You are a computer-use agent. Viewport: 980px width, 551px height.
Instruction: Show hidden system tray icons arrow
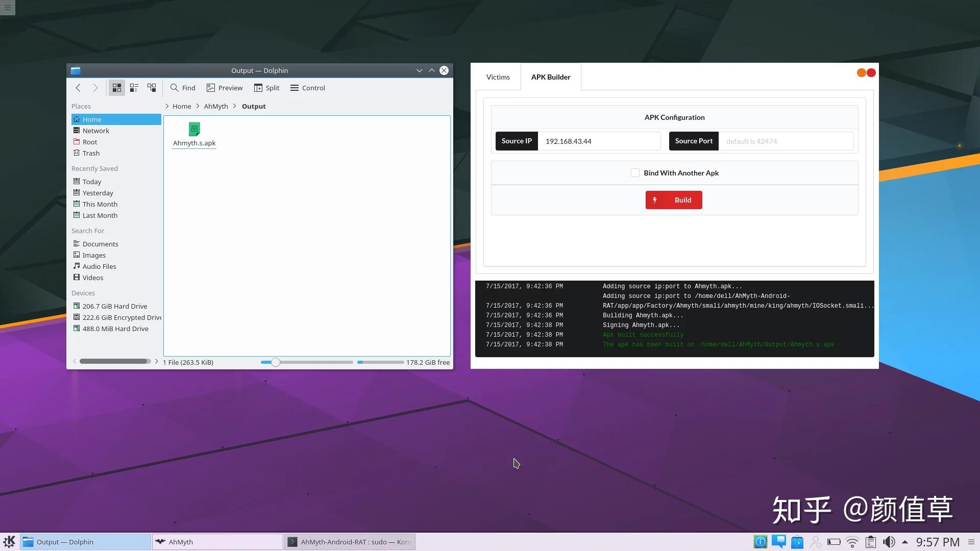(904, 542)
